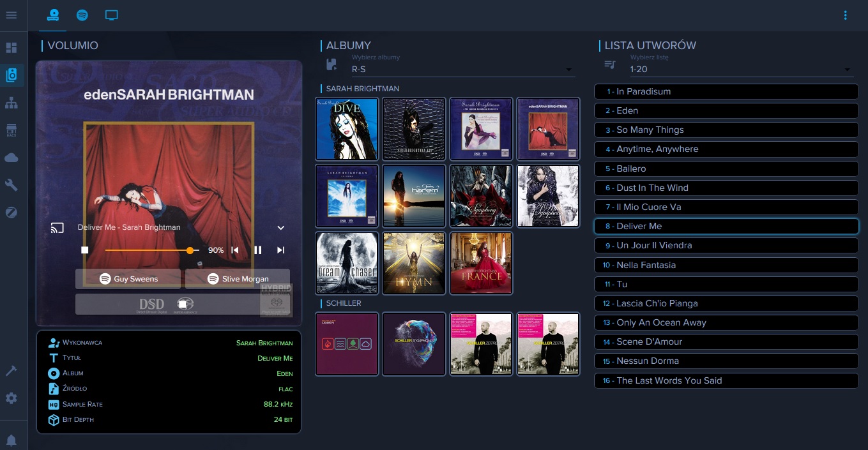Viewport: 868px width, 450px height.
Task: Click the Bit Depth 24 bit row
Action: tap(170, 419)
